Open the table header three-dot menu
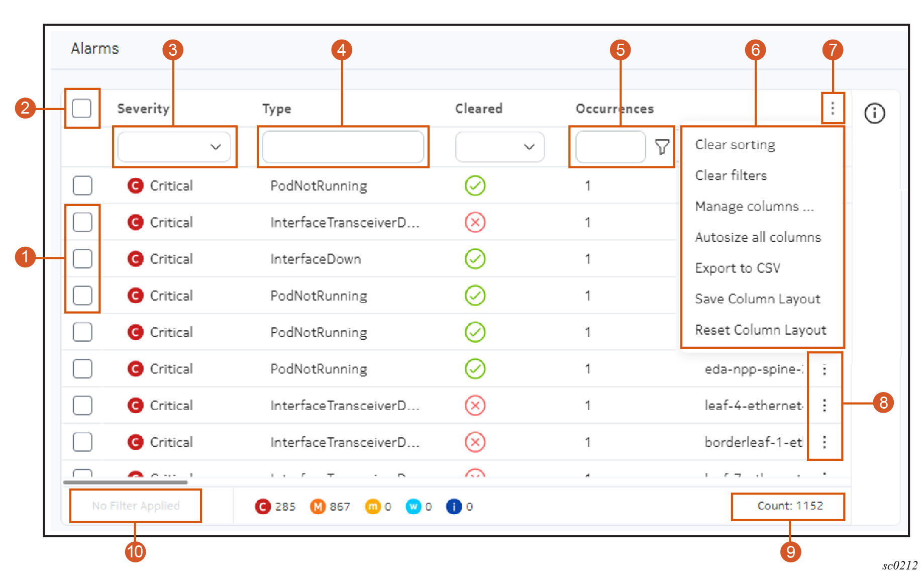 (833, 108)
